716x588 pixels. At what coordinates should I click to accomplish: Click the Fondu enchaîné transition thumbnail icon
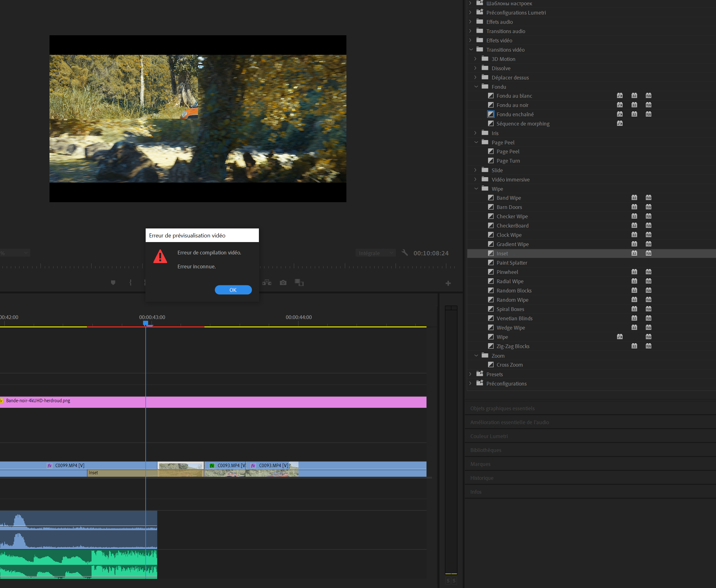click(491, 114)
